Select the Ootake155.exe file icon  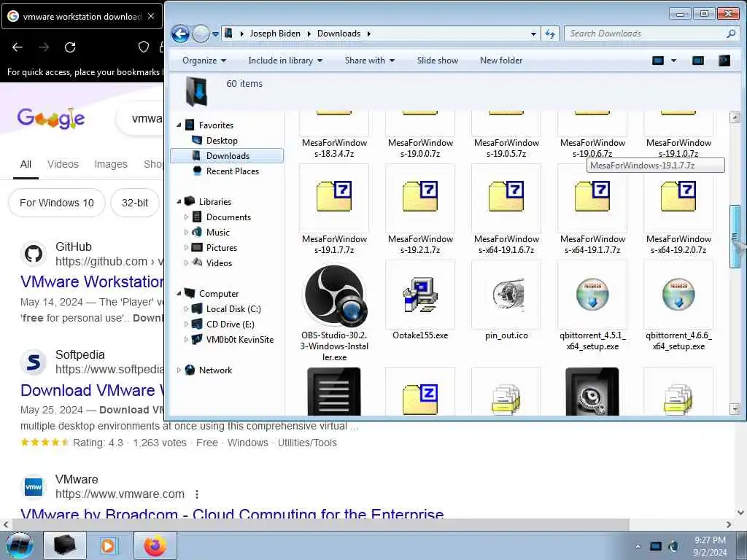[x=419, y=295]
